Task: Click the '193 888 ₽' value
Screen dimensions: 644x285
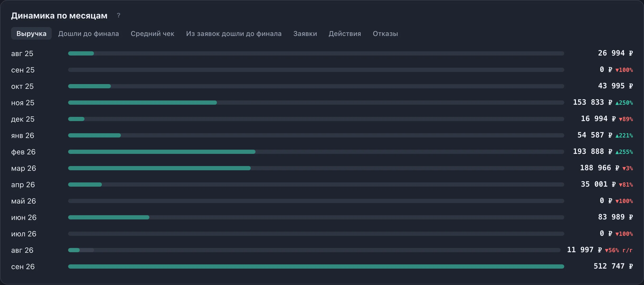Action: pos(593,151)
